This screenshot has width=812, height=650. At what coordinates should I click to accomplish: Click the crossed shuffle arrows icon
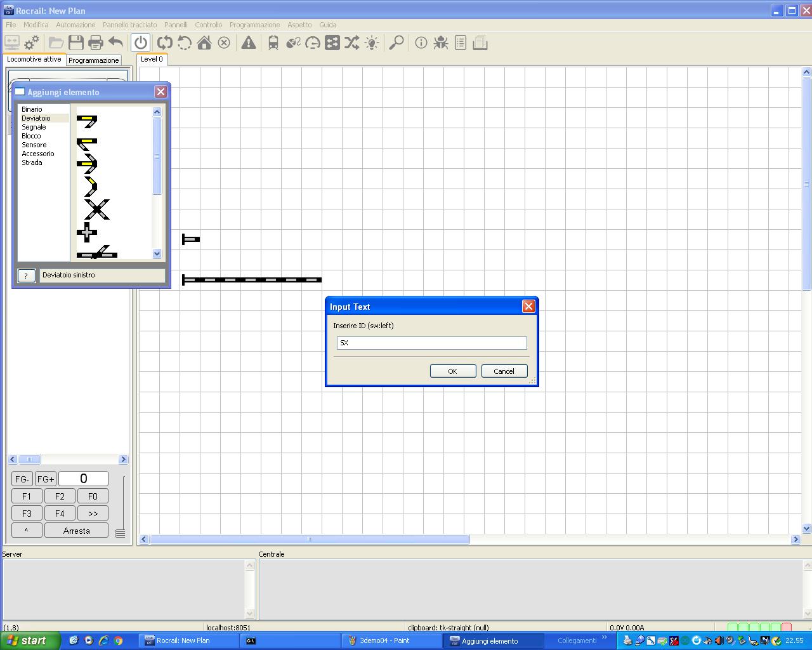pos(352,43)
